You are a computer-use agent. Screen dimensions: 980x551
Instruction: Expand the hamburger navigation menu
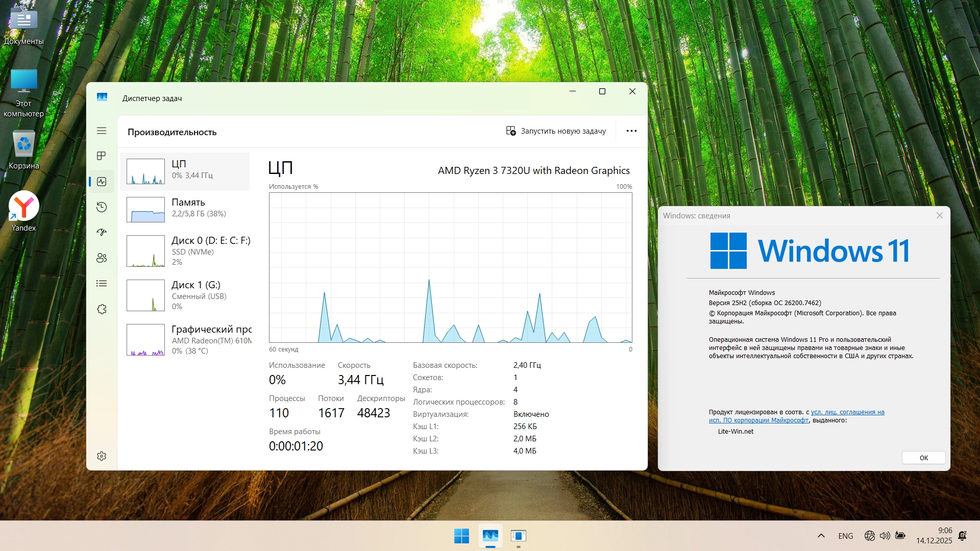[x=102, y=131]
